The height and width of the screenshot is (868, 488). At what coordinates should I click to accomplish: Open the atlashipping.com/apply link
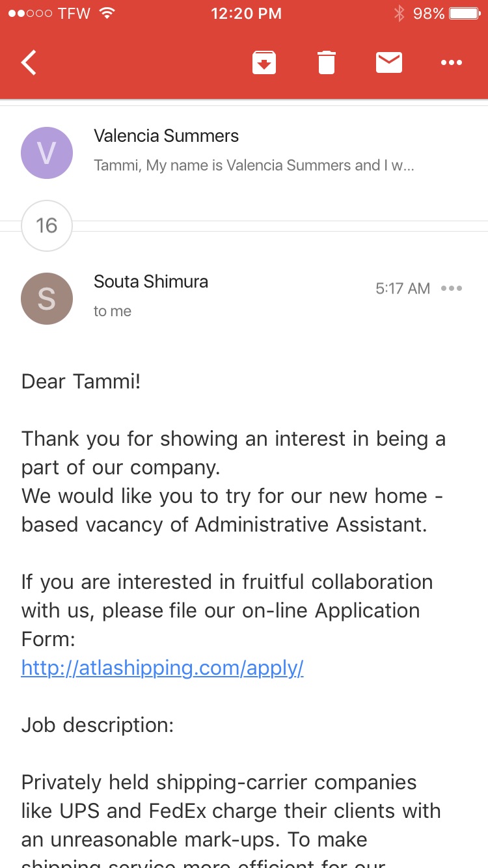pos(163,668)
